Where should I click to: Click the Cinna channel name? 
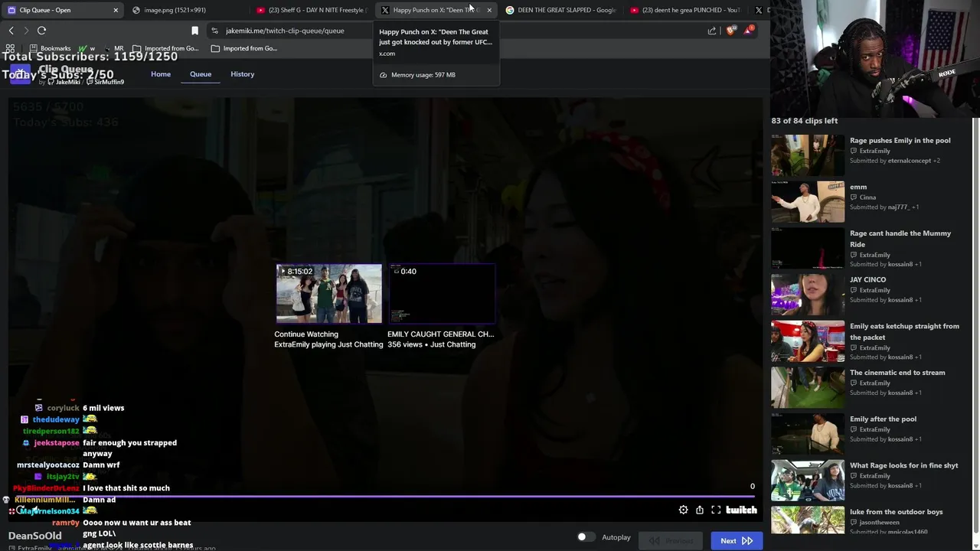tap(867, 197)
